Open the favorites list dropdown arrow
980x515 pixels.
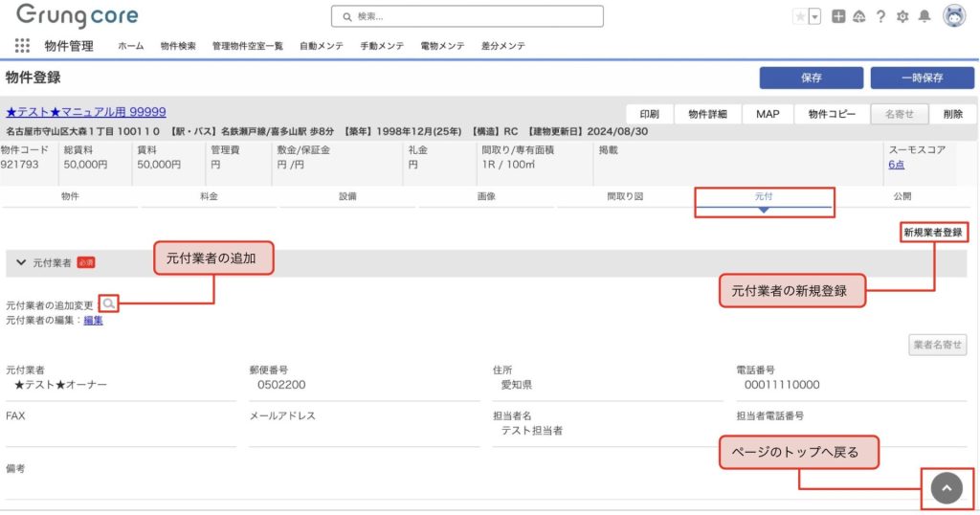coord(814,16)
